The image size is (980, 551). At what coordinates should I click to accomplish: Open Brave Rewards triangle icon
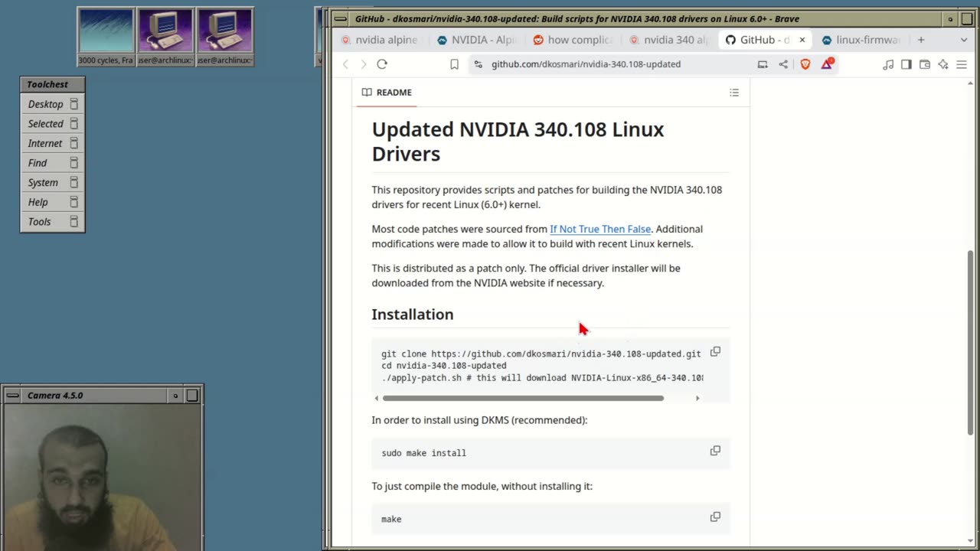(x=827, y=64)
